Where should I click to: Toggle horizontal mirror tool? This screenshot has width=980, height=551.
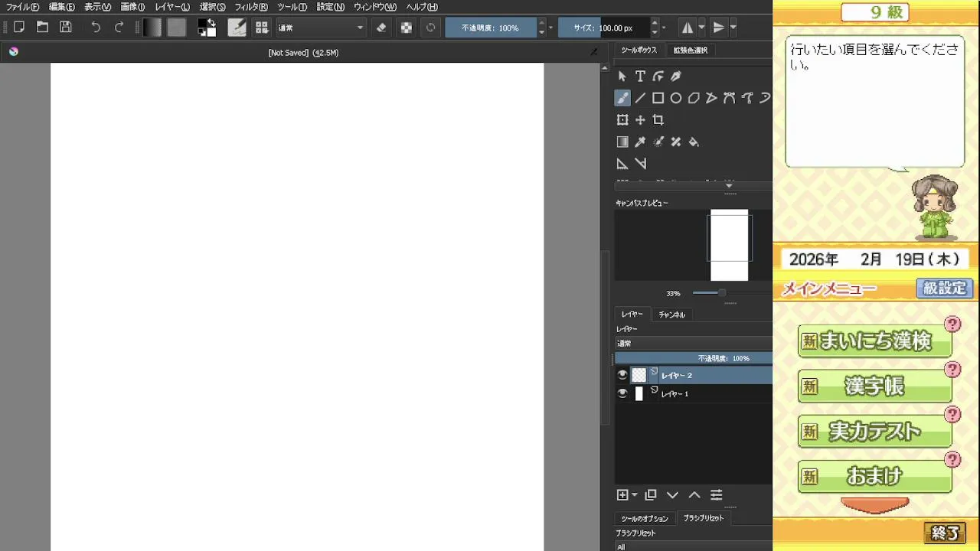point(688,28)
